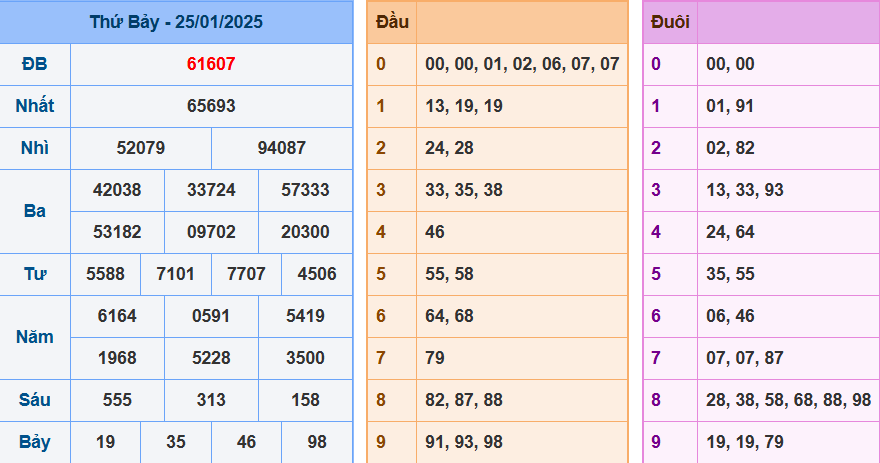The image size is (880, 463).
Task: Select Đầu row 7 value 79
Action: (x=435, y=358)
